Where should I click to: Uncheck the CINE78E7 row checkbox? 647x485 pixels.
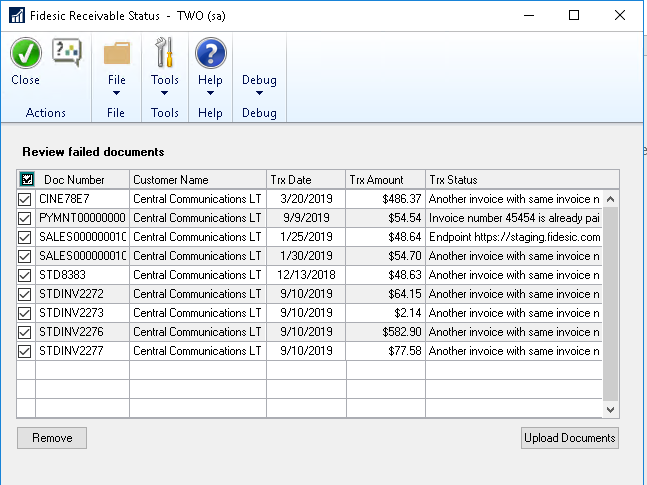[x=25, y=199]
